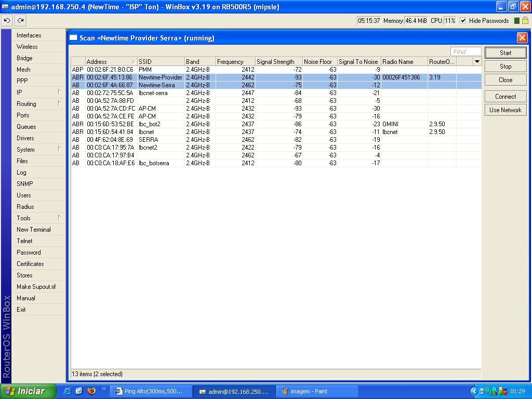Open the Radius menu item

38,207
